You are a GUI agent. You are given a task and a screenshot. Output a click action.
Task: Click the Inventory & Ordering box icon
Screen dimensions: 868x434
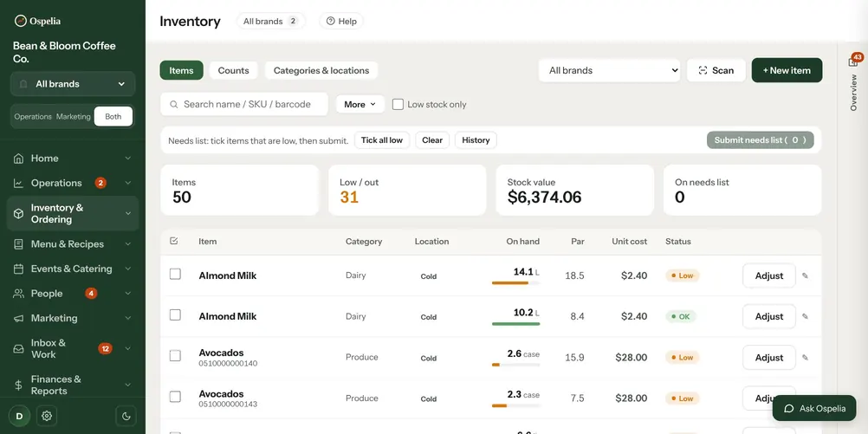click(x=18, y=214)
